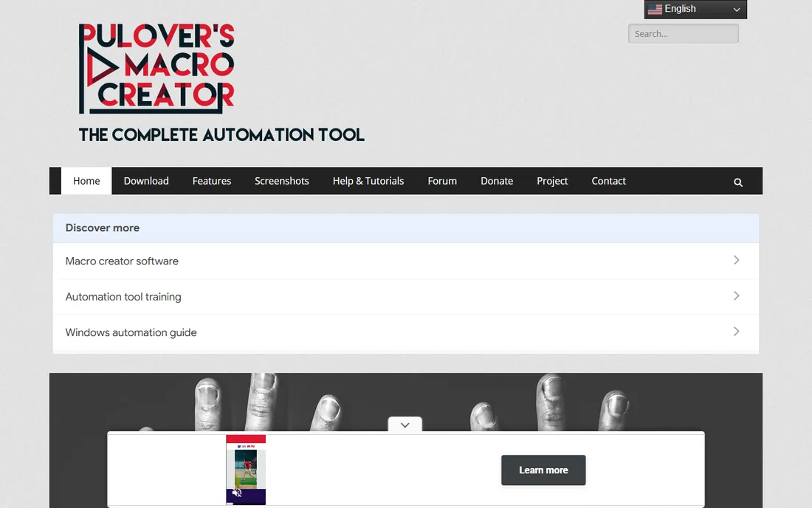Expand Automation tool training chevron arrow

[x=737, y=295]
